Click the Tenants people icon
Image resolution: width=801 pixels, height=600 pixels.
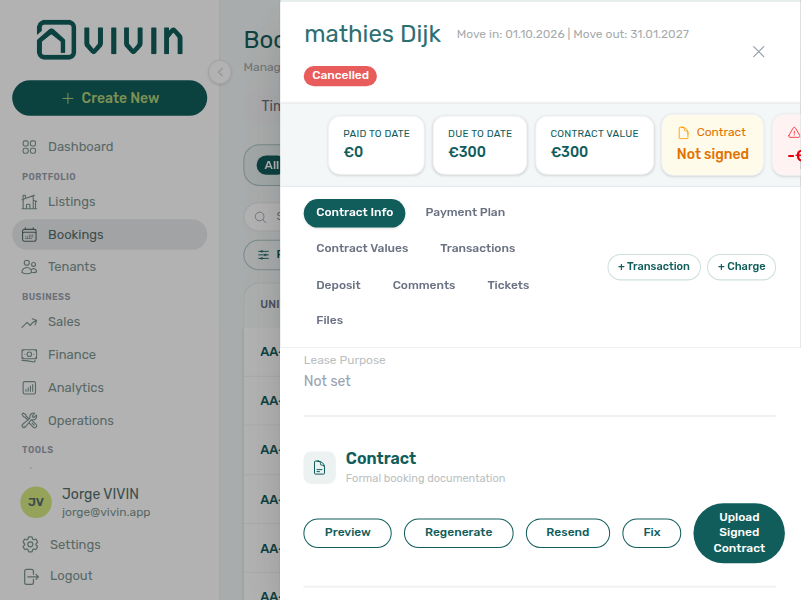[x=29, y=267]
